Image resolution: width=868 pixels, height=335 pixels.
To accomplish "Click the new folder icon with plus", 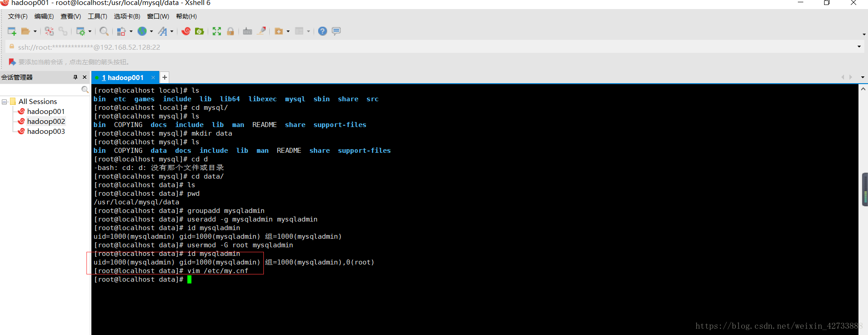I will point(279,31).
